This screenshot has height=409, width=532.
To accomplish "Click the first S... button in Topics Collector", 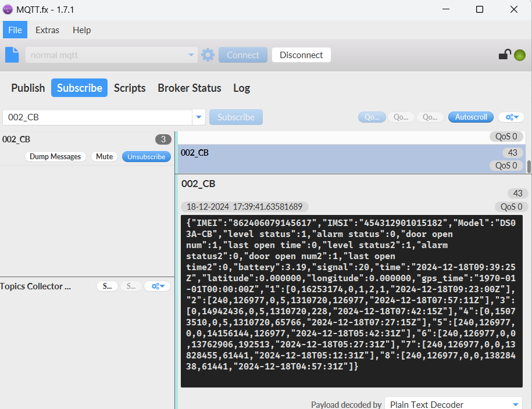I will pyautogui.click(x=107, y=286).
